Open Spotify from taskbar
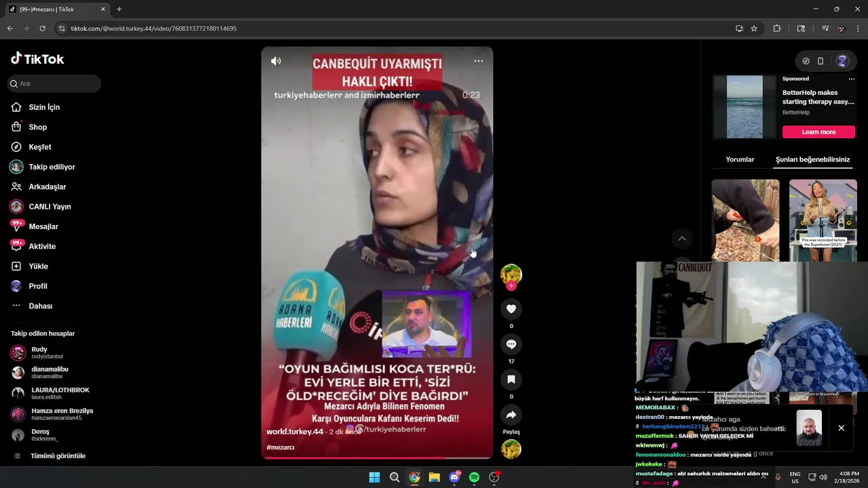The image size is (868, 488). pos(474,477)
